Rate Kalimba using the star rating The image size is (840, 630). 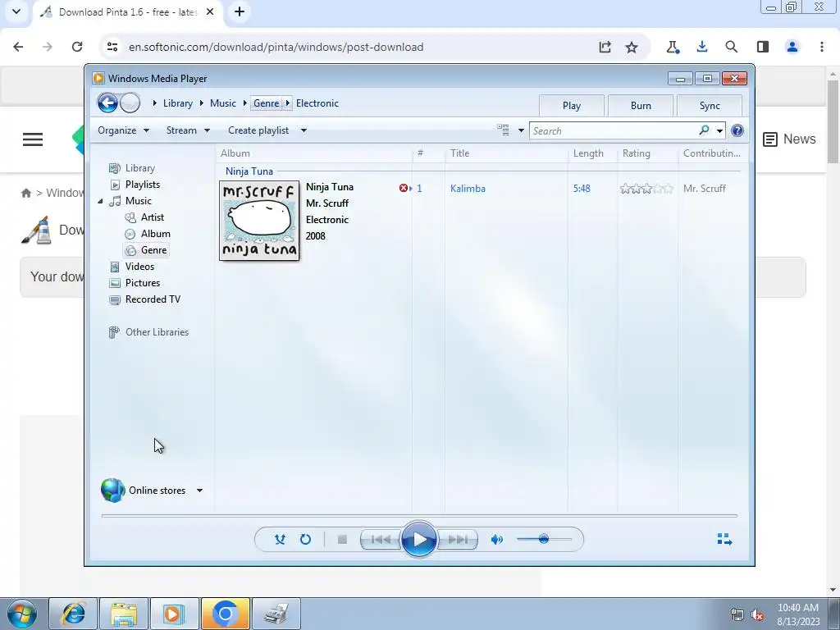coord(646,189)
